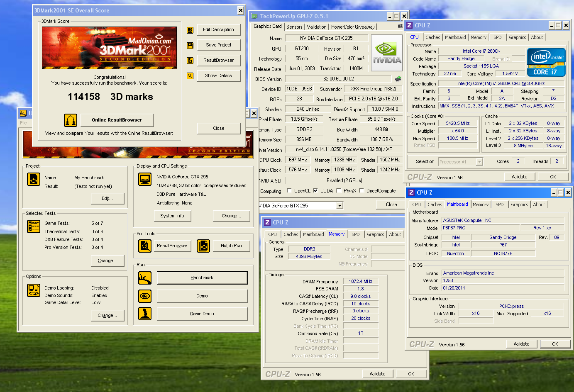Click the Online ResultBrowser icon

[x=71, y=120]
